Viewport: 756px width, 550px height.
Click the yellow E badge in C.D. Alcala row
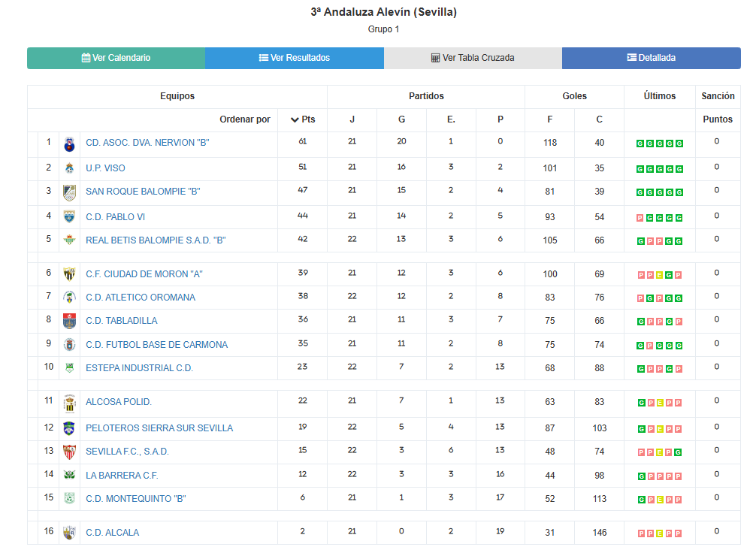tap(659, 533)
